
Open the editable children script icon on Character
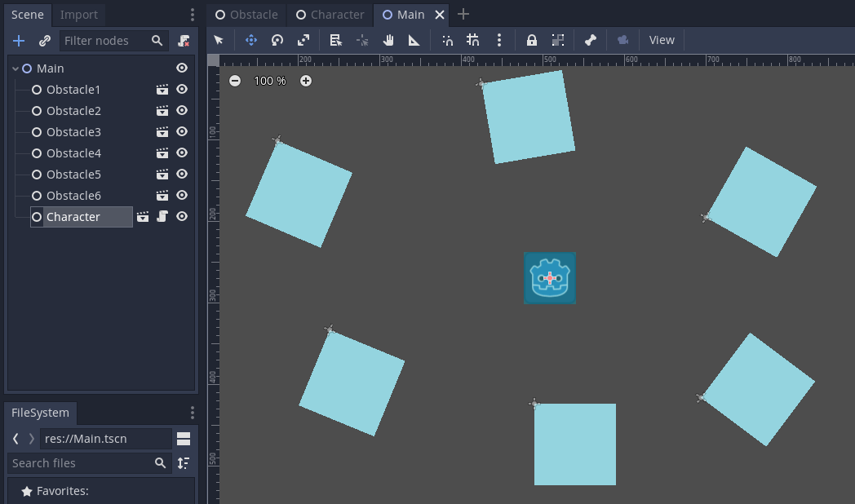(x=162, y=216)
